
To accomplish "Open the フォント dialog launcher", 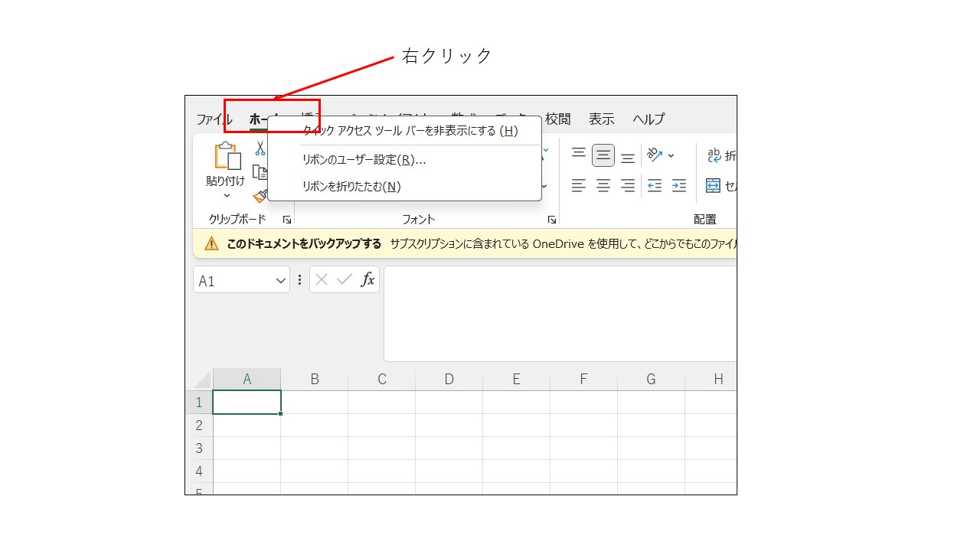I will click(551, 220).
